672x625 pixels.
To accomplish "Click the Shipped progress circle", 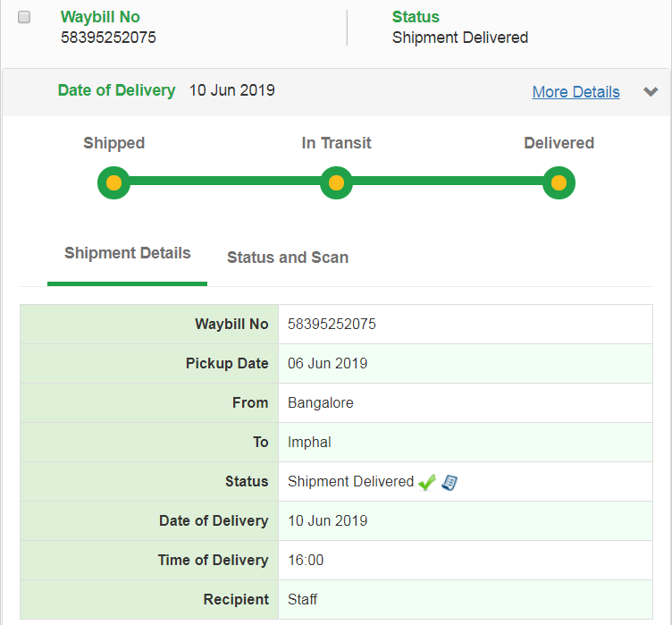I will pyautogui.click(x=113, y=183).
